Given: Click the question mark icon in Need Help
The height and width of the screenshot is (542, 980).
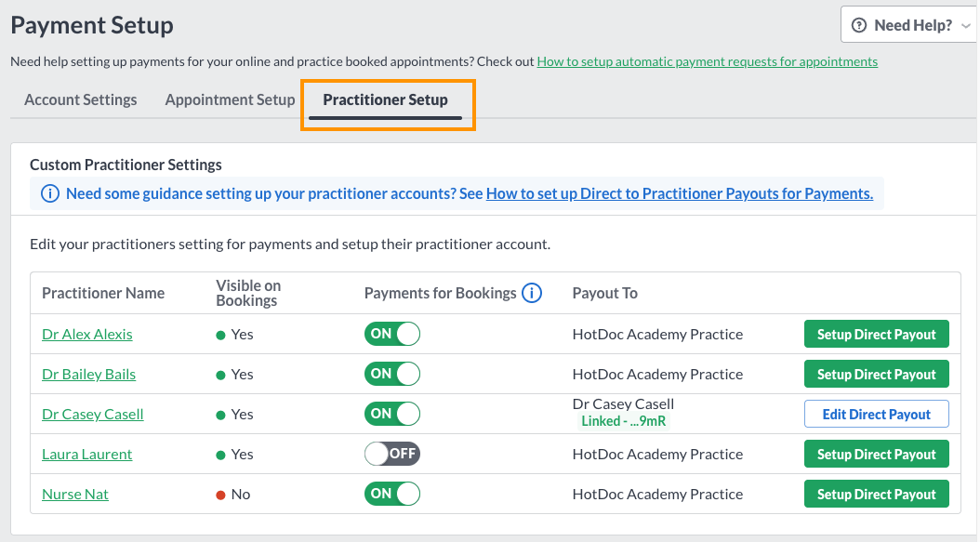Looking at the screenshot, I should tap(859, 25).
